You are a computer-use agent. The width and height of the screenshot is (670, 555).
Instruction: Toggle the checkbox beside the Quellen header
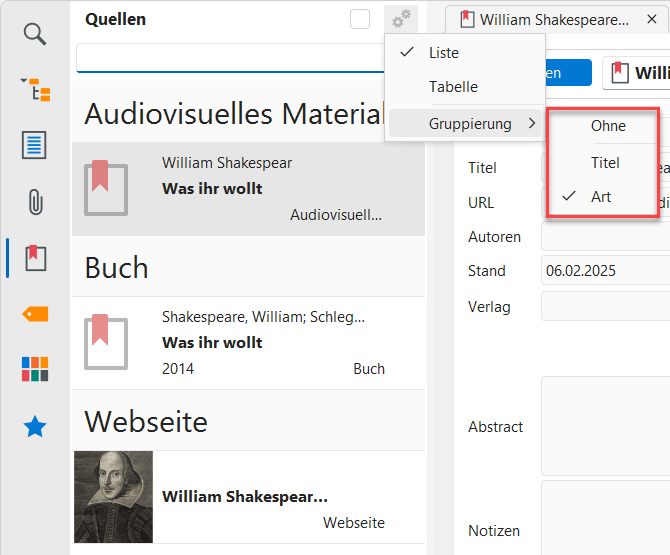(x=360, y=19)
